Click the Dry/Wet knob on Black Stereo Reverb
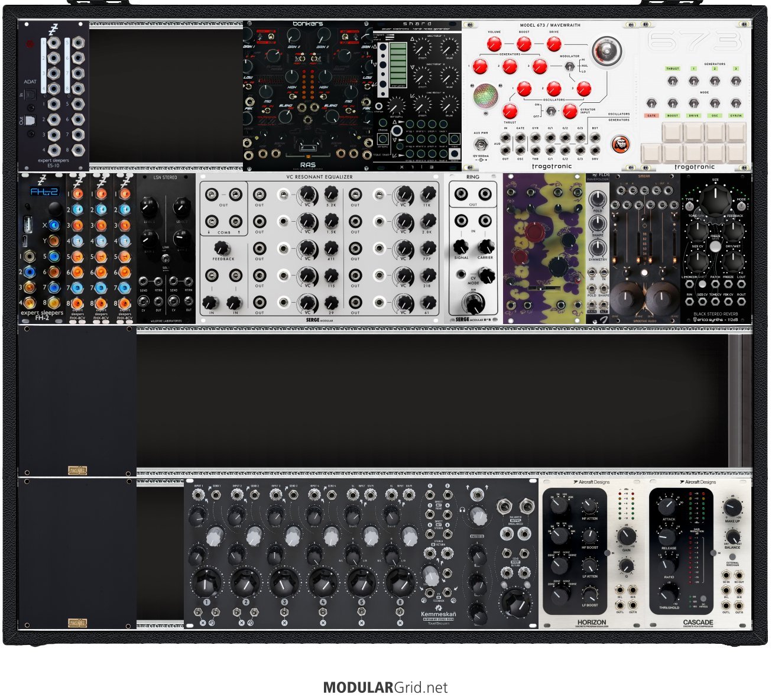 click(733, 261)
